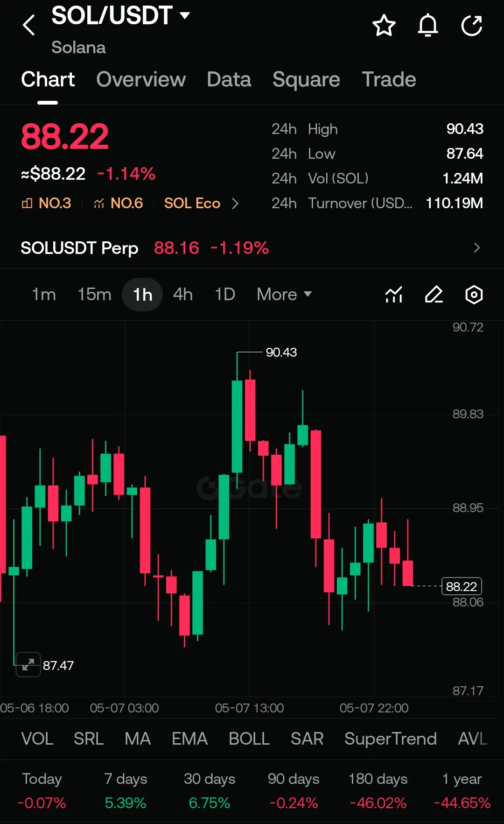Tap the 24h Vol value 1.24M
Screen dimensions: 504x824
click(x=462, y=178)
